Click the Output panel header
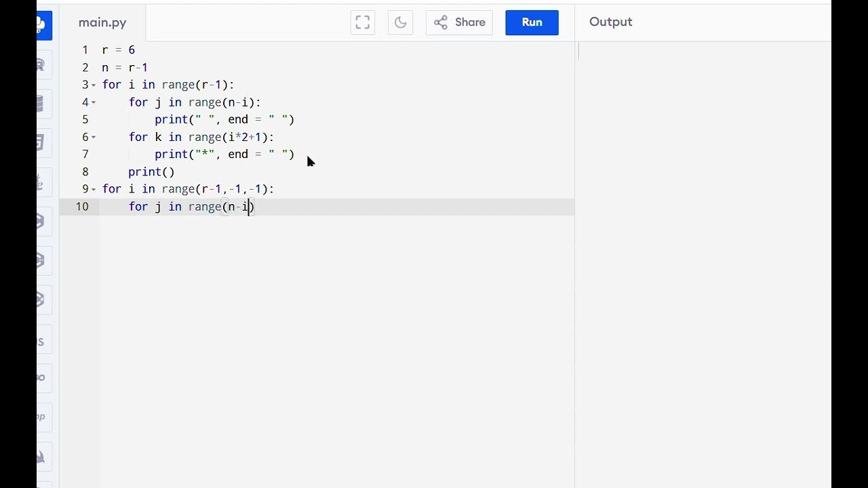 click(x=610, y=22)
